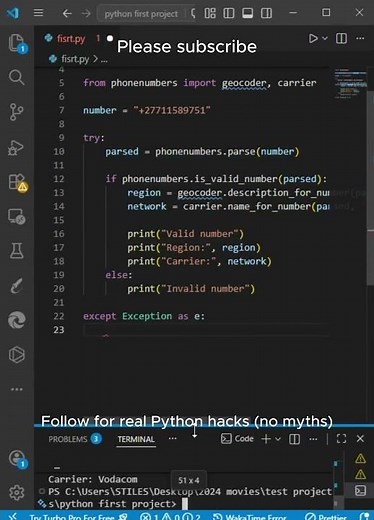Click the try: keyword line
Screen dimensions: 374x520
pos(94,138)
